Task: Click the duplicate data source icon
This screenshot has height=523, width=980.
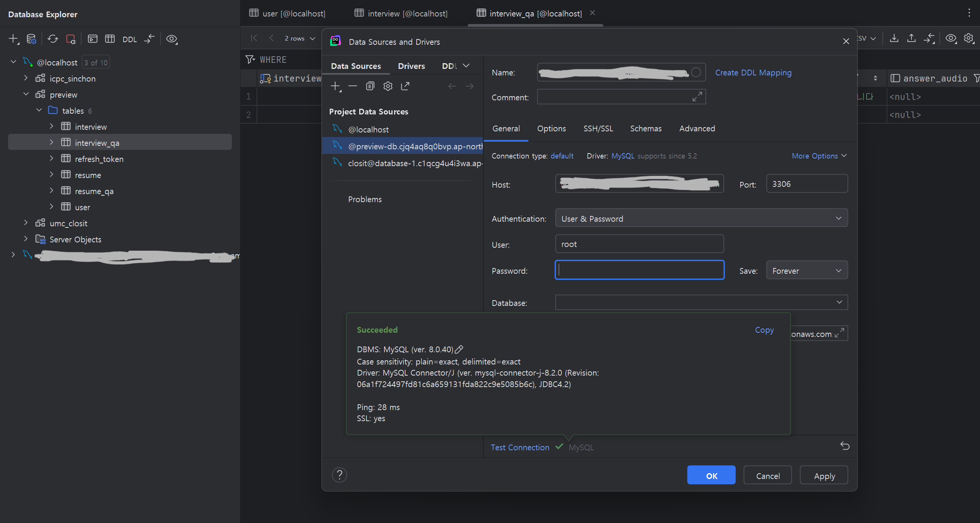Action: pyautogui.click(x=370, y=86)
